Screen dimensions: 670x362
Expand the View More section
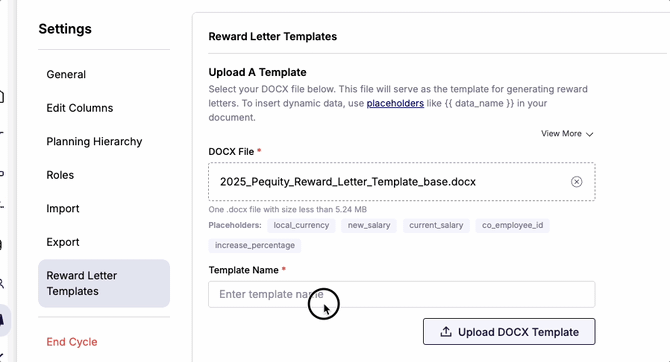[567, 134]
